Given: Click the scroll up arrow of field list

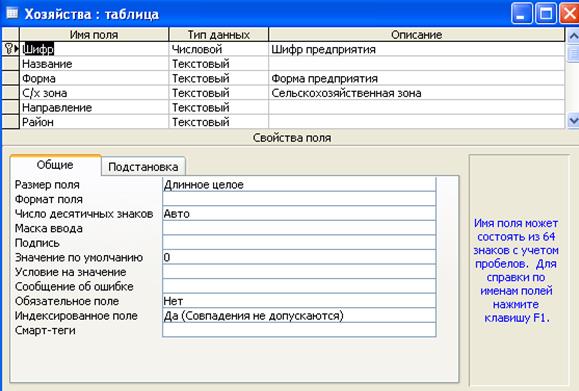Looking at the screenshot, I should [573, 36].
